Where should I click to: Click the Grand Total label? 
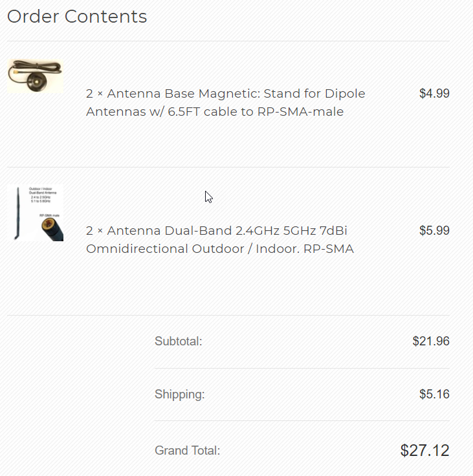(x=188, y=451)
